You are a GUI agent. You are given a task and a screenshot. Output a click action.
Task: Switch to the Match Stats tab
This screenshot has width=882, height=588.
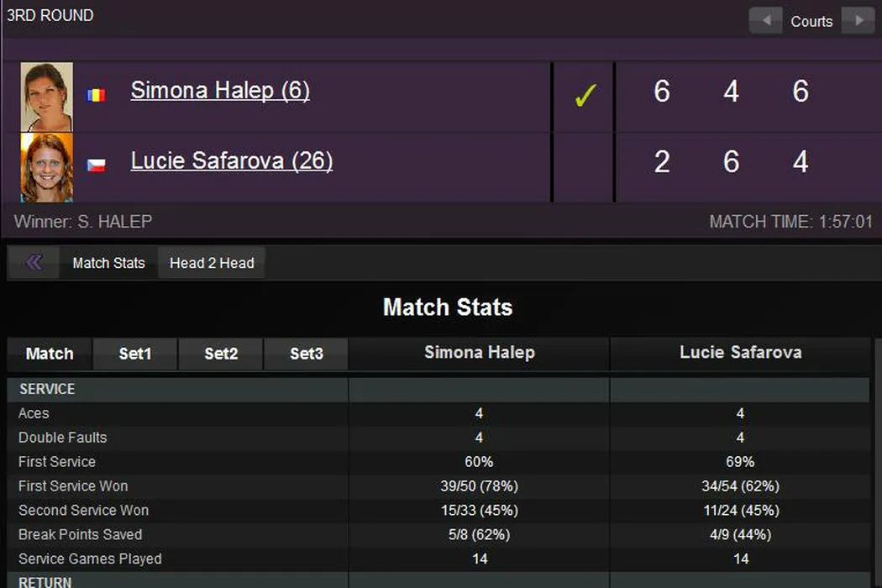108,263
